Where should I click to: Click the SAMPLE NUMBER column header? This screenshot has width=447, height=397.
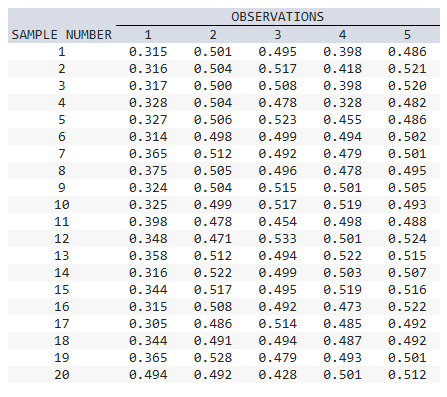point(62,35)
